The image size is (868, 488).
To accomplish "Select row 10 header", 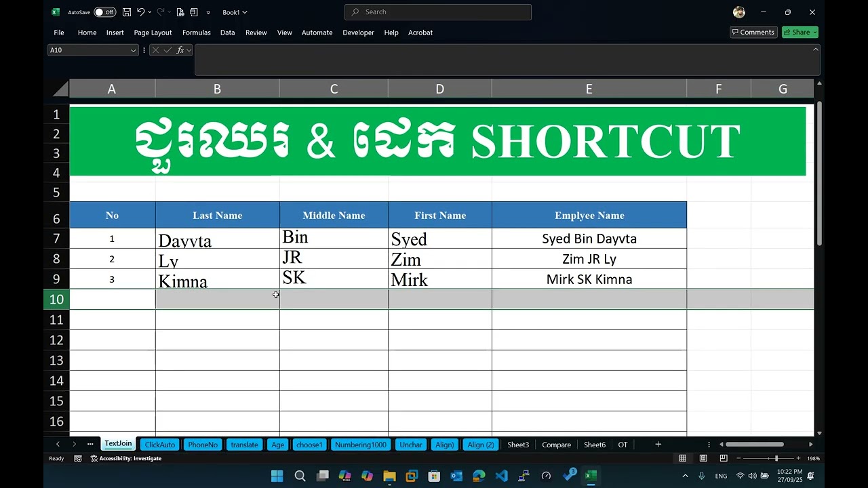I will 56,299.
